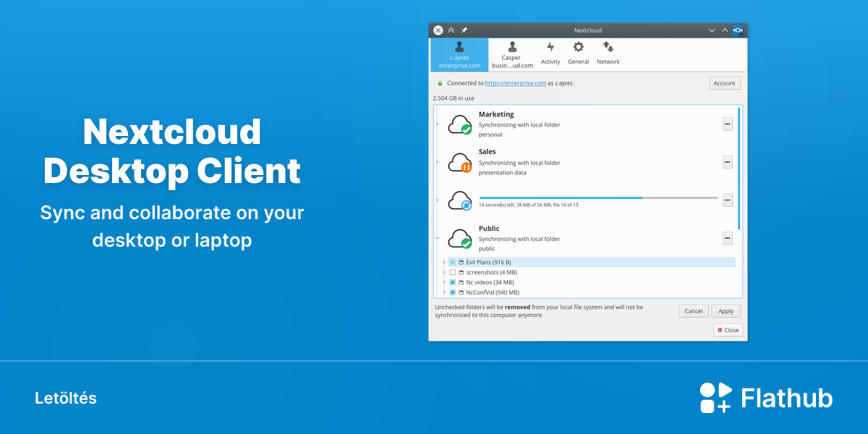Click the '14 second(s) left' sync status text
The width and height of the screenshot is (868, 434).
[x=528, y=205]
